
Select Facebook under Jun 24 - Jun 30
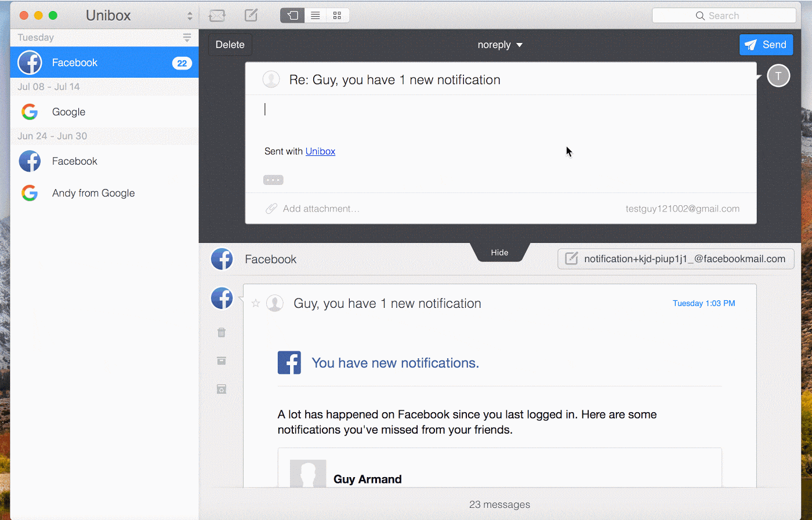click(x=104, y=161)
